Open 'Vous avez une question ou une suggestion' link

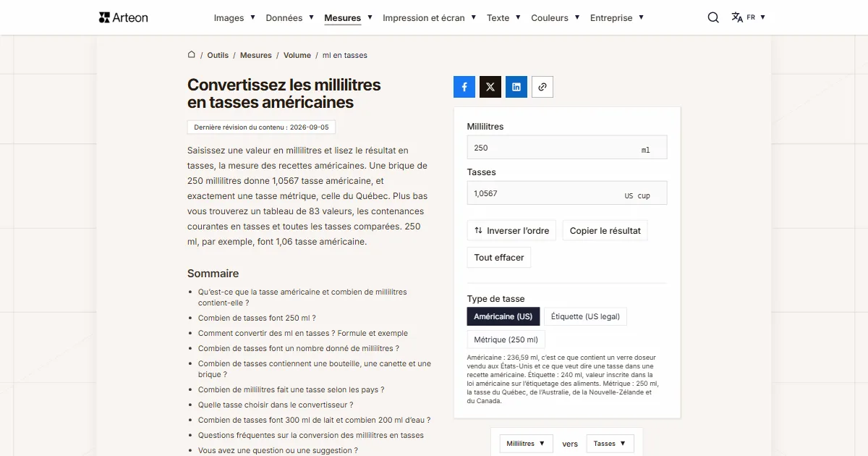click(278, 450)
